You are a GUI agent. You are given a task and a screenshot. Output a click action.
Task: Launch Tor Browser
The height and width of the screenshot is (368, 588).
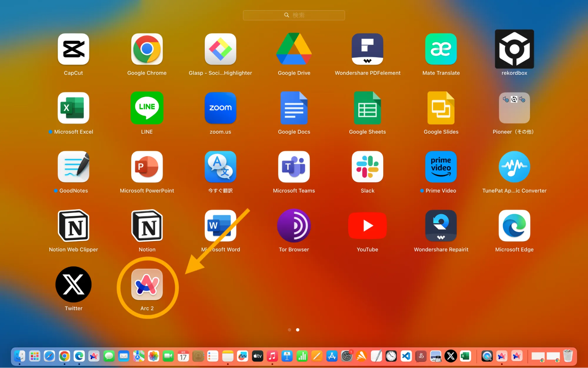(x=294, y=226)
